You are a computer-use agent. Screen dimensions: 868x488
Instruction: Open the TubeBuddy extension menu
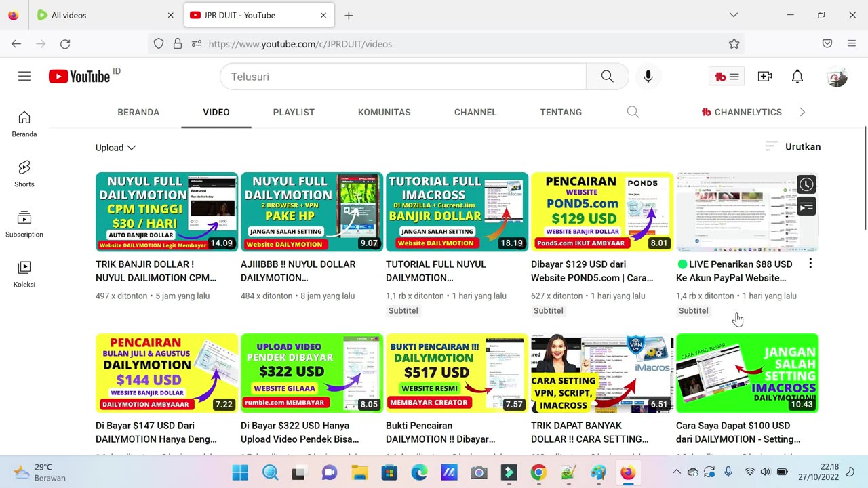click(726, 77)
